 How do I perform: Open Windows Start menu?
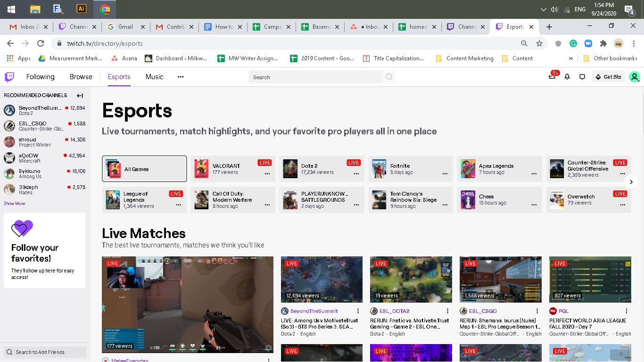pos(11,9)
